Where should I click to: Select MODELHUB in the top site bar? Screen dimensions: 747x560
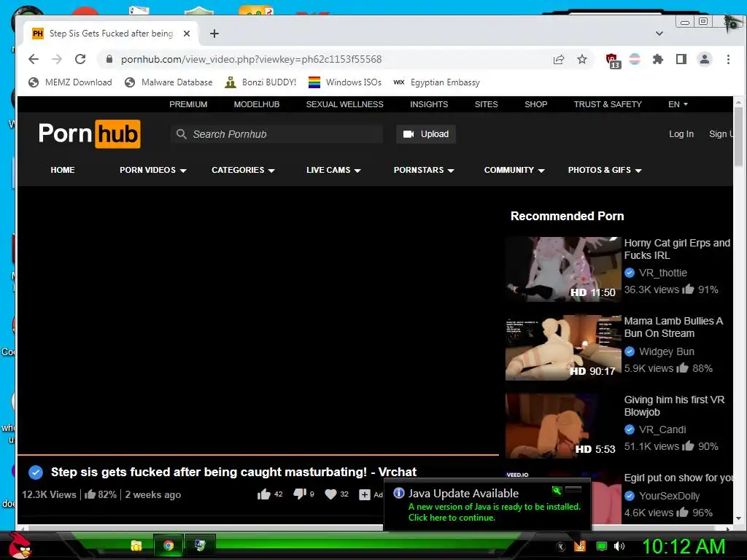[x=256, y=104]
